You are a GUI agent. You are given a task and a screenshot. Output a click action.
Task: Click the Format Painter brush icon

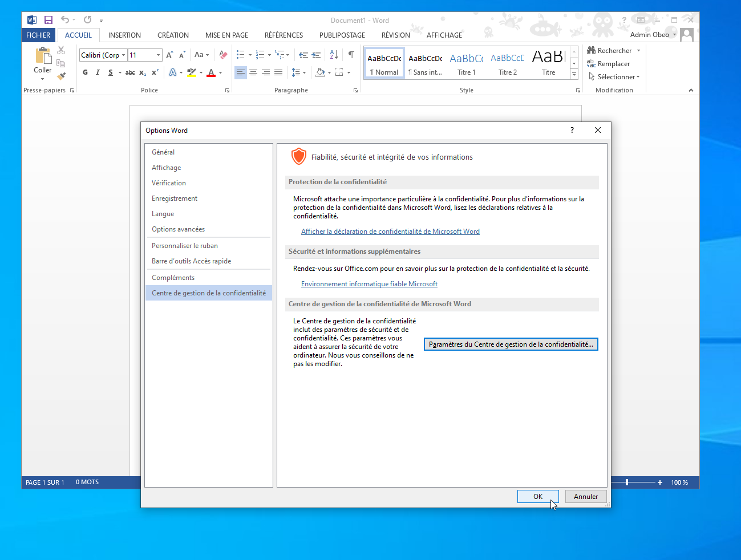pyautogui.click(x=61, y=75)
